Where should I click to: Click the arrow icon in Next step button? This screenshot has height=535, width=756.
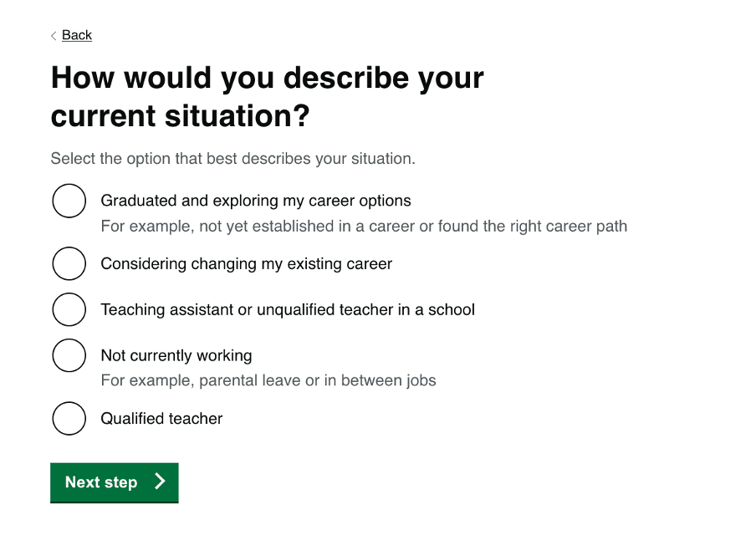pyautogui.click(x=160, y=481)
